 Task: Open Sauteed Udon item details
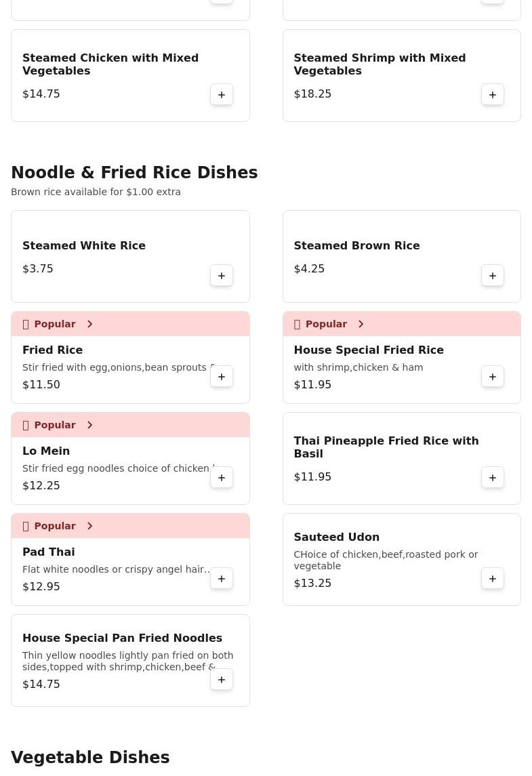(401, 559)
